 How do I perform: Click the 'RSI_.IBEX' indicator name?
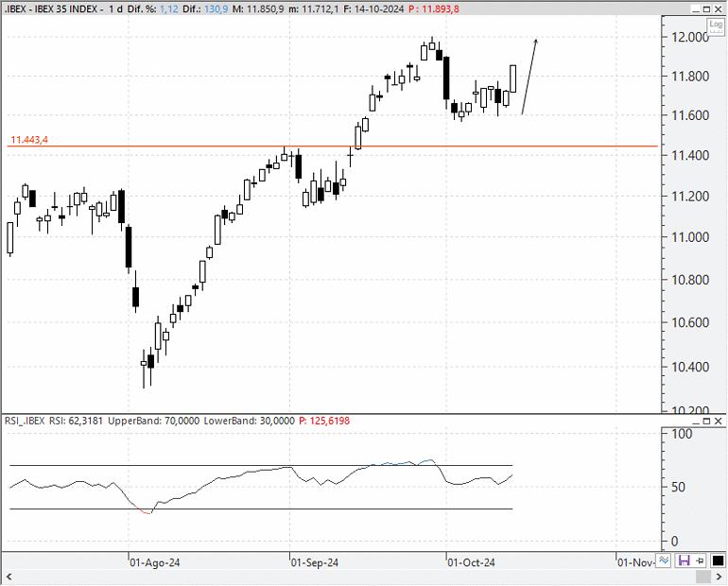[x=25, y=421]
